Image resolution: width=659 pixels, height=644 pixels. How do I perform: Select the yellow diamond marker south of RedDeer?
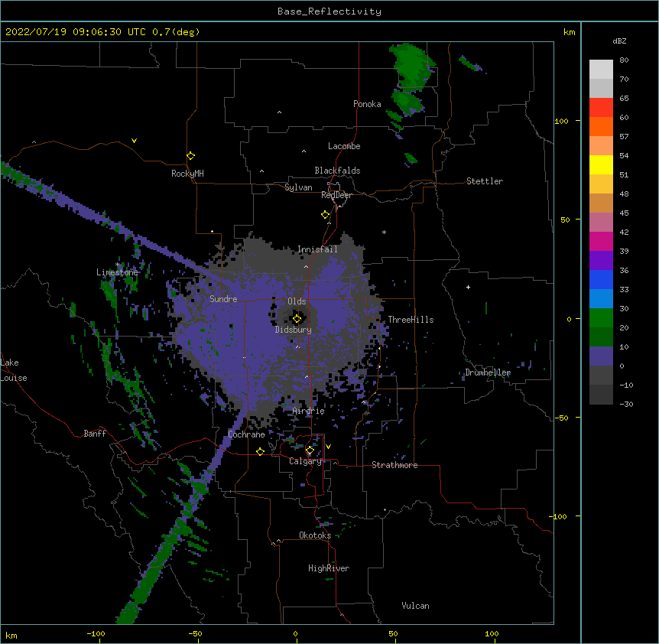[x=326, y=215]
